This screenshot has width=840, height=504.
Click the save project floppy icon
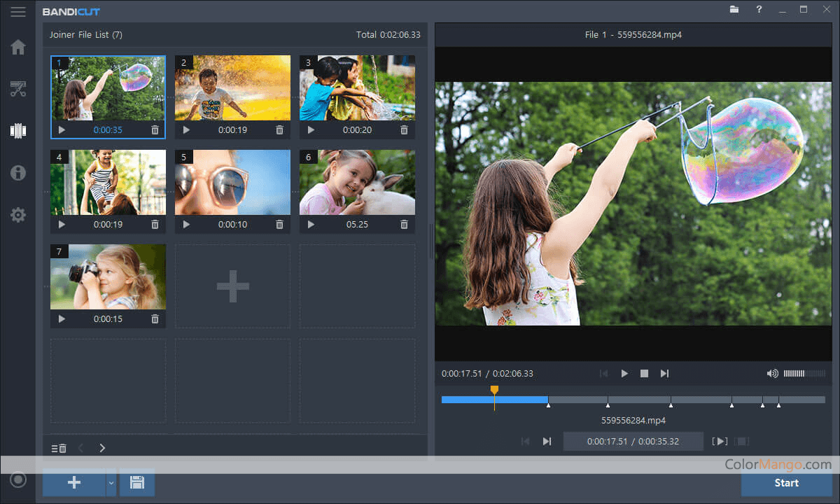click(137, 482)
